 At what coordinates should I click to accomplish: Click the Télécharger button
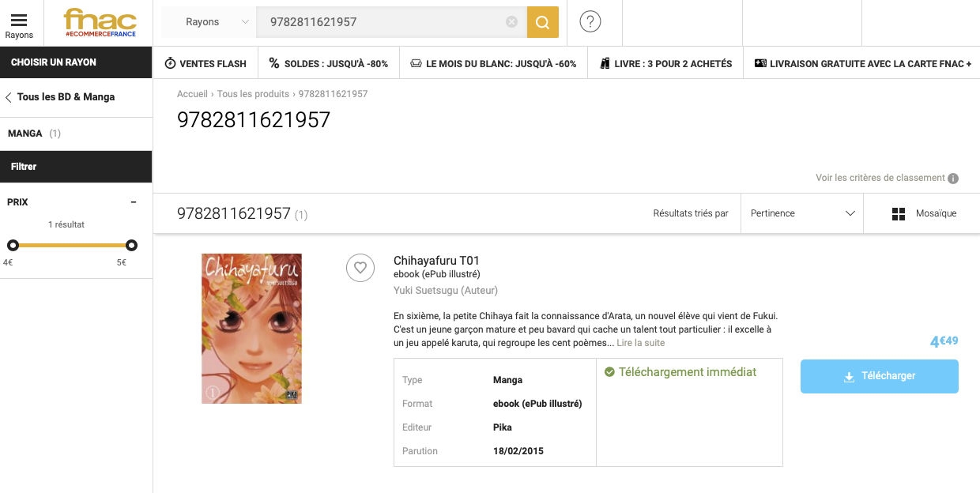[x=879, y=376]
